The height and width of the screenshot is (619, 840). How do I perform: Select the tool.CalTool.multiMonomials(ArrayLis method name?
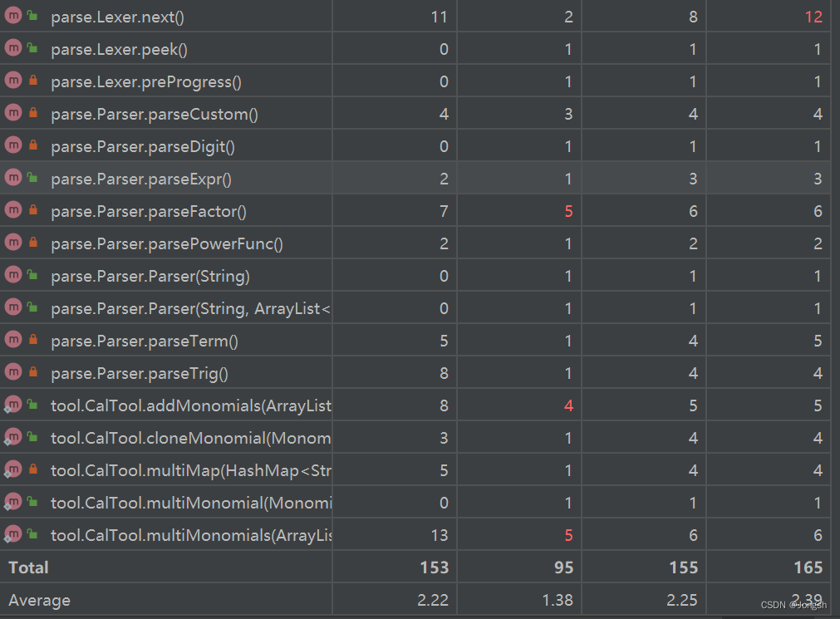191,535
